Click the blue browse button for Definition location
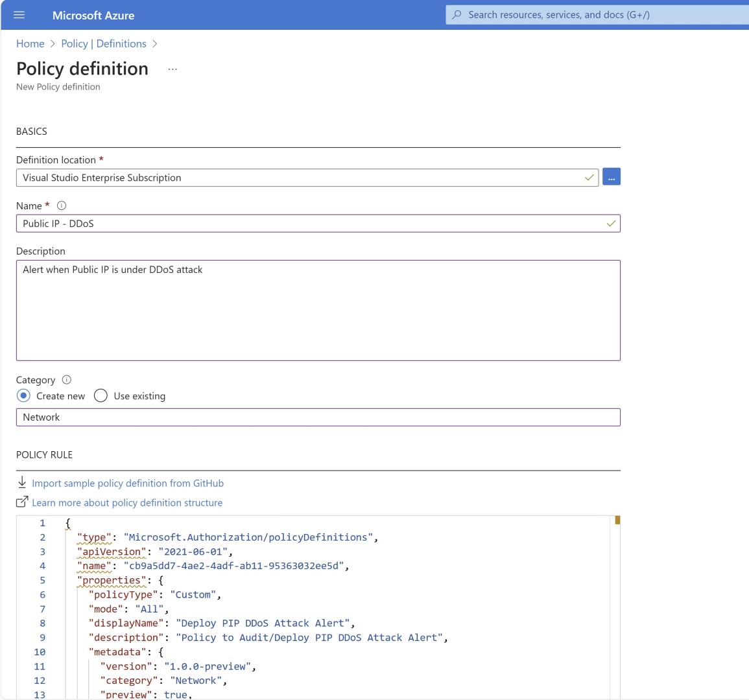The height and width of the screenshot is (700, 749). (612, 177)
